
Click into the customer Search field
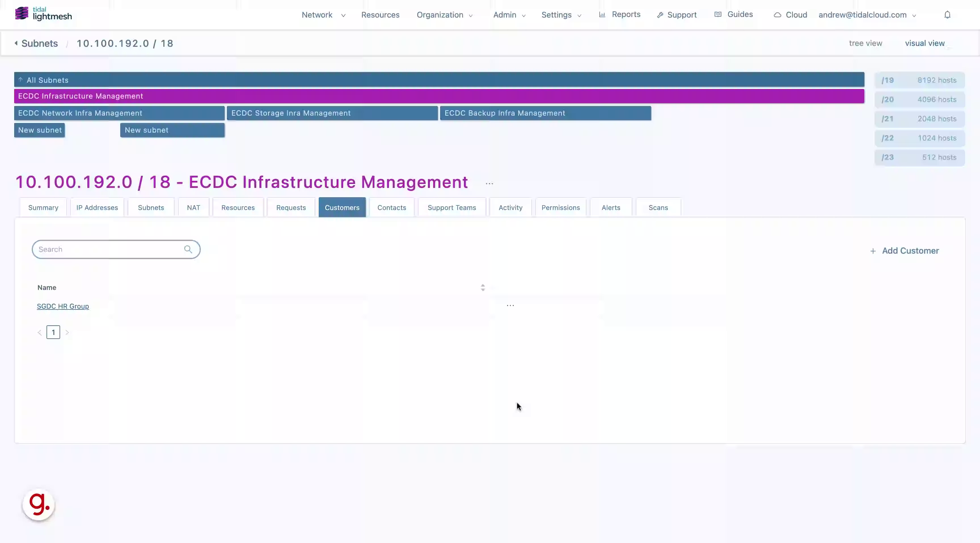click(108, 249)
